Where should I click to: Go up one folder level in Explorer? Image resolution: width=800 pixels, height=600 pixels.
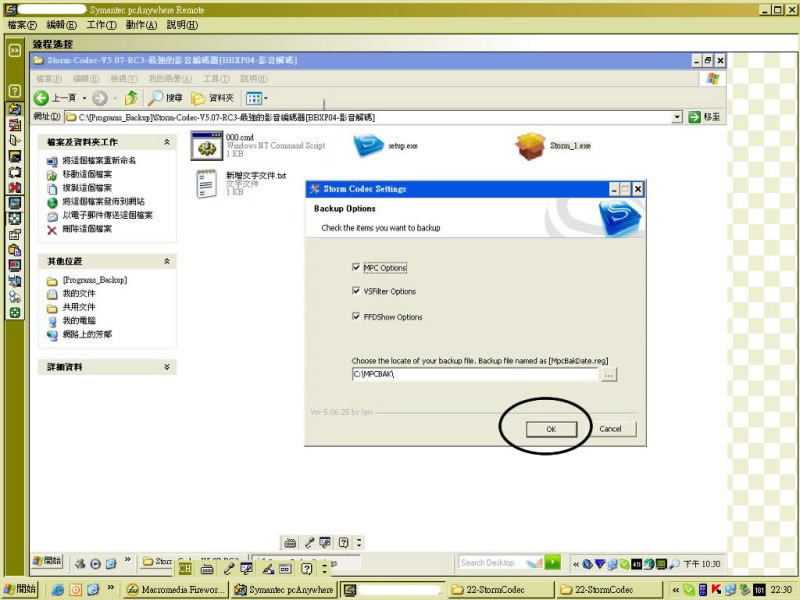[x=131, y=97]
